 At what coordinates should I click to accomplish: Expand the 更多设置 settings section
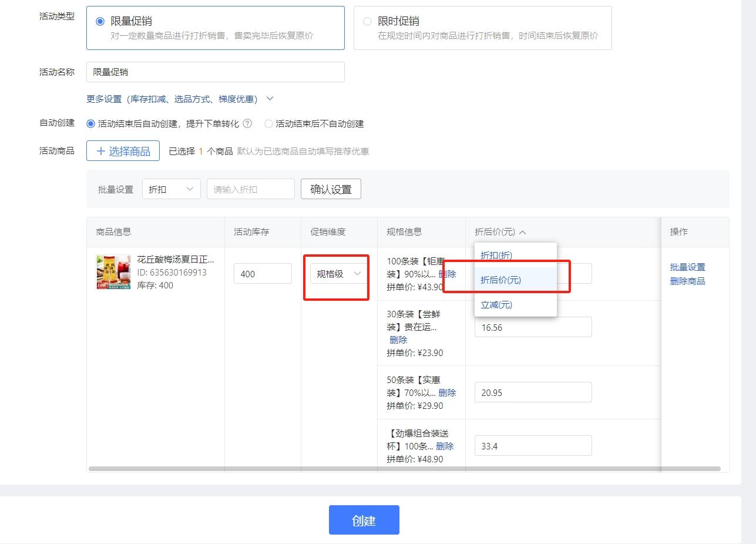[x=175, y=99]
